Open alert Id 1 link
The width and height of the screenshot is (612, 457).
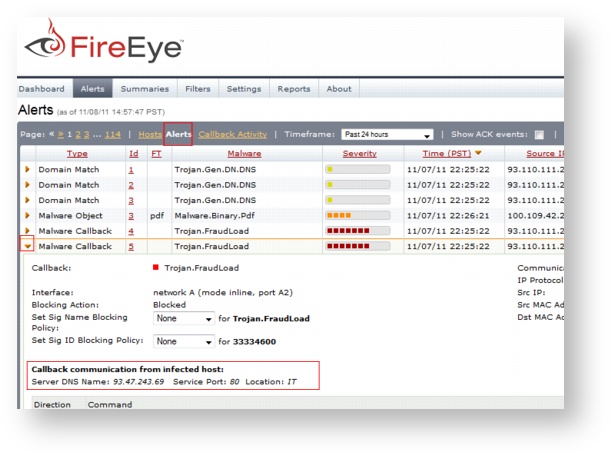pyautogui.click(x=131, y=170)
